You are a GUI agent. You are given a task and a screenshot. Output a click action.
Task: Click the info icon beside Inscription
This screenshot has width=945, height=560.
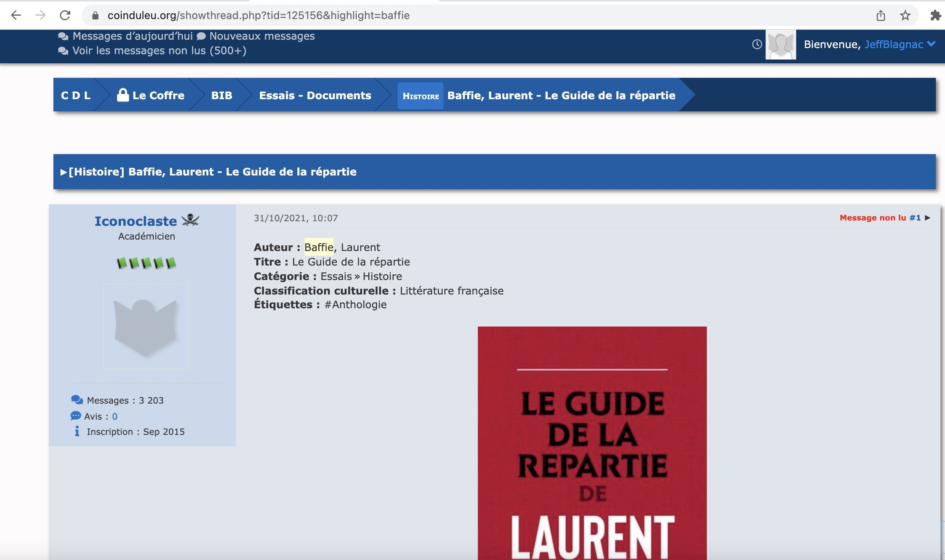coord(77,431)
